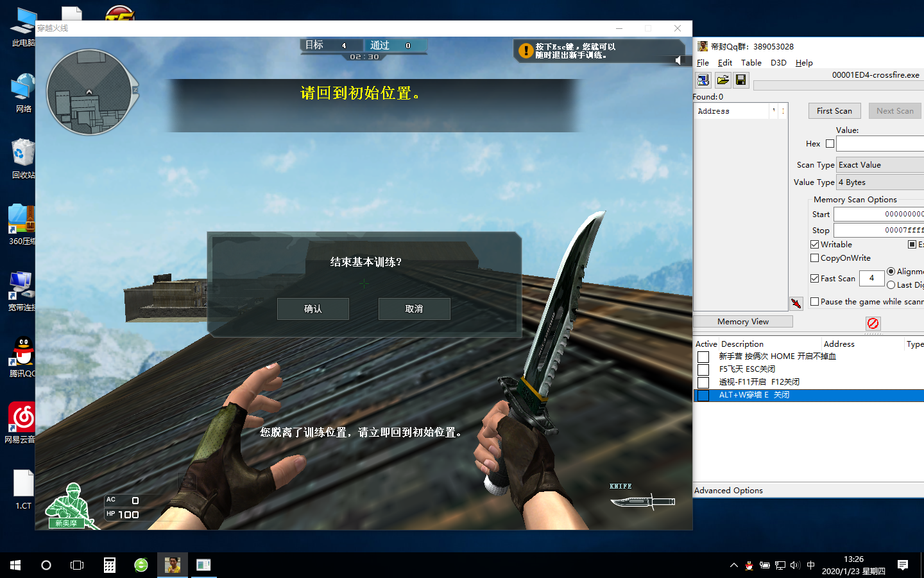
Task: Click the red clear-list prohibition icon
Action: pyautogui.click(x=873, y=324)
